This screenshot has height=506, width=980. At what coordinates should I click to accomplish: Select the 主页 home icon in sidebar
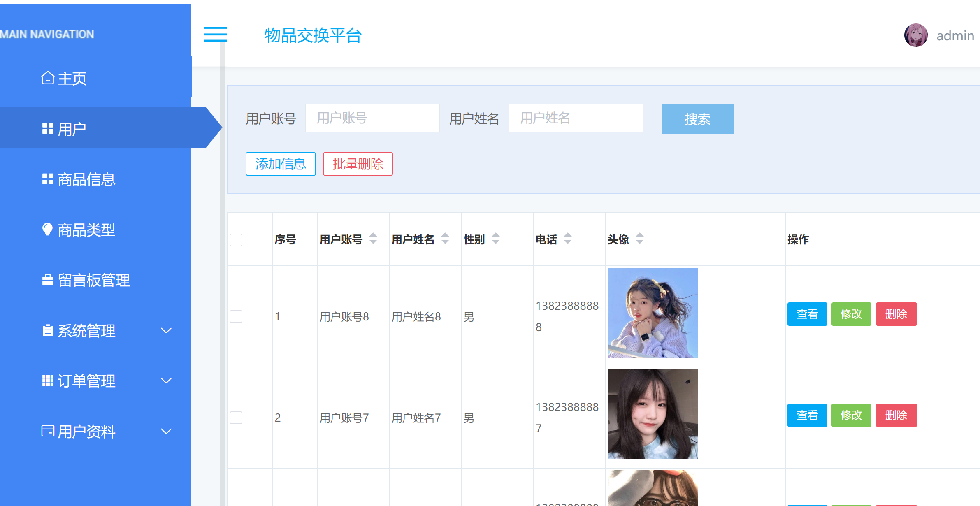click(47, 77)
